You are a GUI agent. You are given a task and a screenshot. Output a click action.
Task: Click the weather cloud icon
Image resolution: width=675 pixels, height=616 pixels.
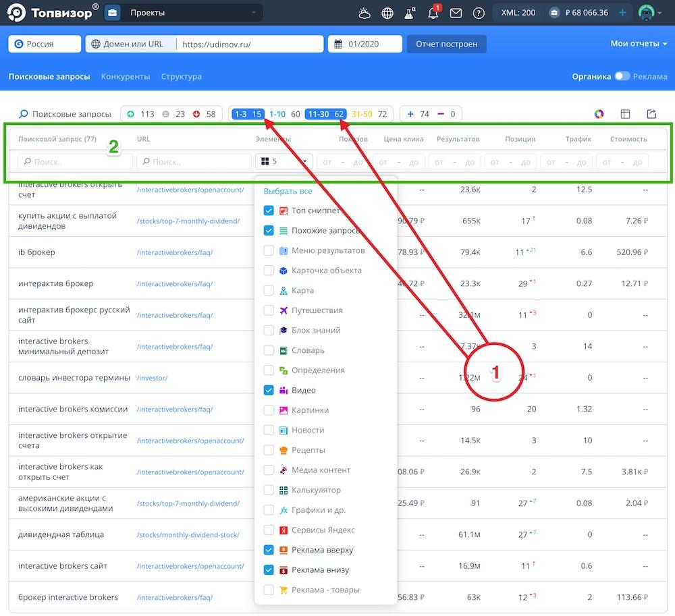(364, 13)
